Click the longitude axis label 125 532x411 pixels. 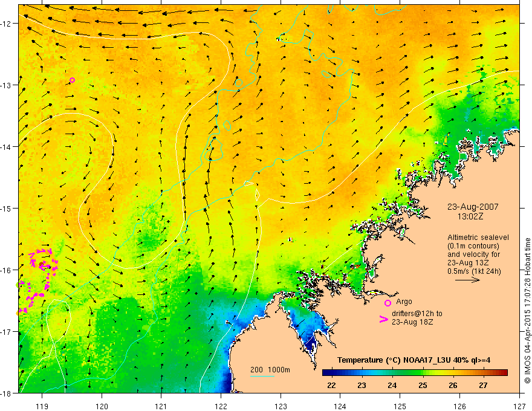point(400,406)
